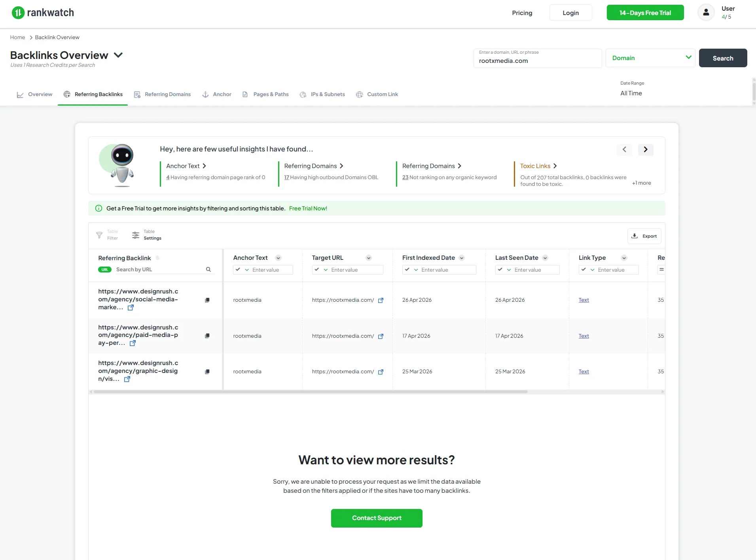Image resolution: width=756 pixels, height=560 pixels.
Task: Click the search magnifier in Search by URL
Action: pos(208,269)
